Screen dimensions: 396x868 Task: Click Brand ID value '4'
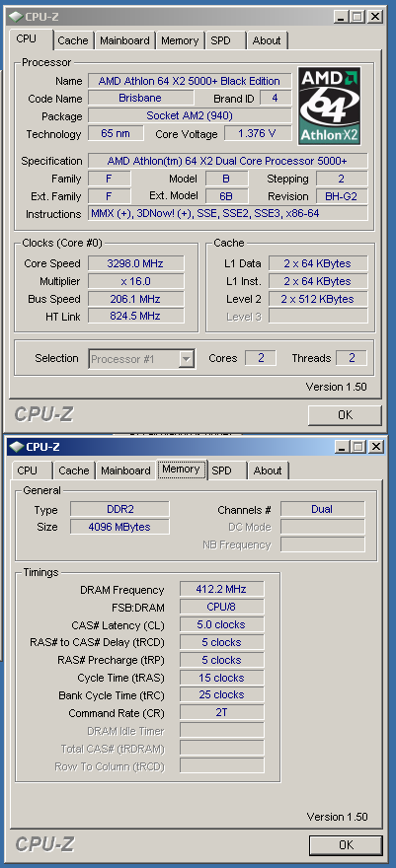point(276,98)
